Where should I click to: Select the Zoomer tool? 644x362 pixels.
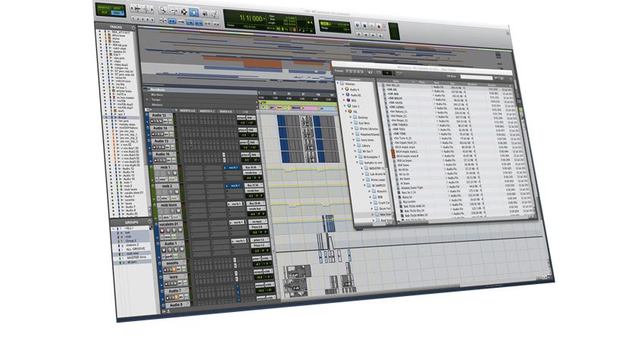pyautogui.click(x=163, y=10)
